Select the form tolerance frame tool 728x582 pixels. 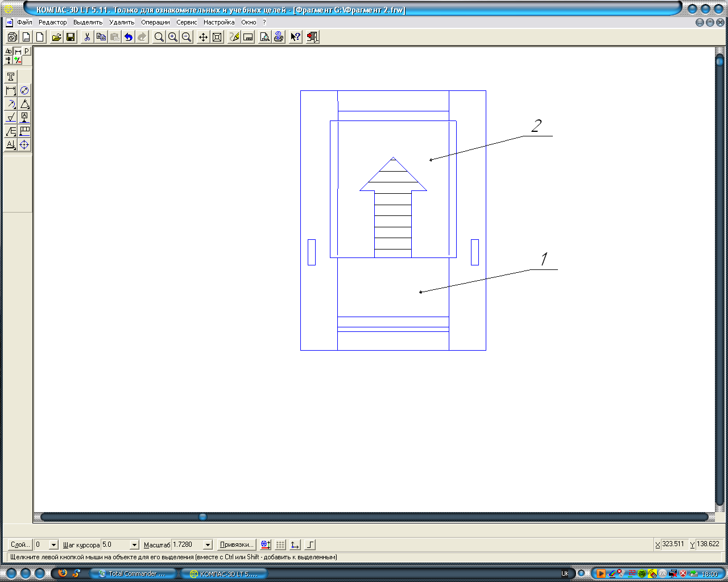click(24, 131)
